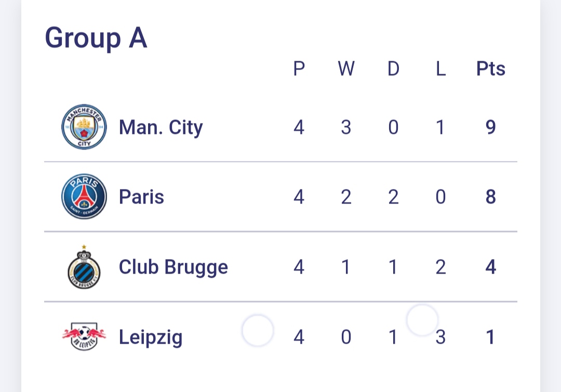Click the RB Leipzig bull logo
561x392 pixels.
coord(84,337)
